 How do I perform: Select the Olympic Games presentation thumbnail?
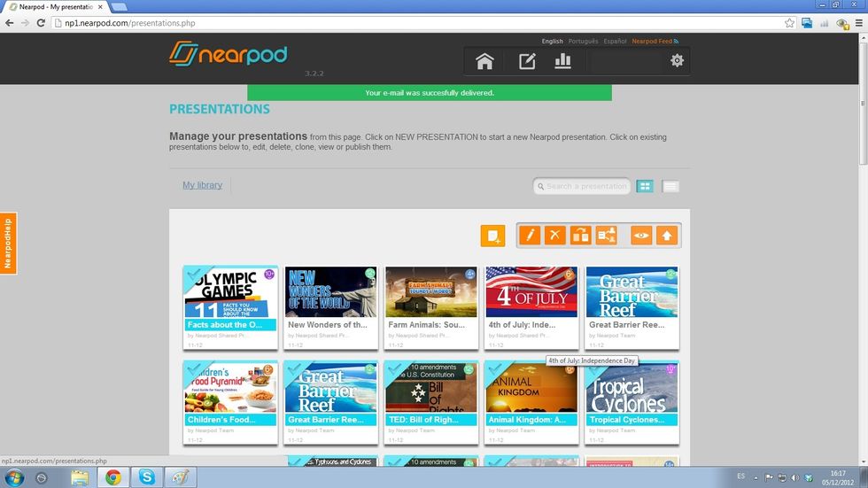point(230,292)
